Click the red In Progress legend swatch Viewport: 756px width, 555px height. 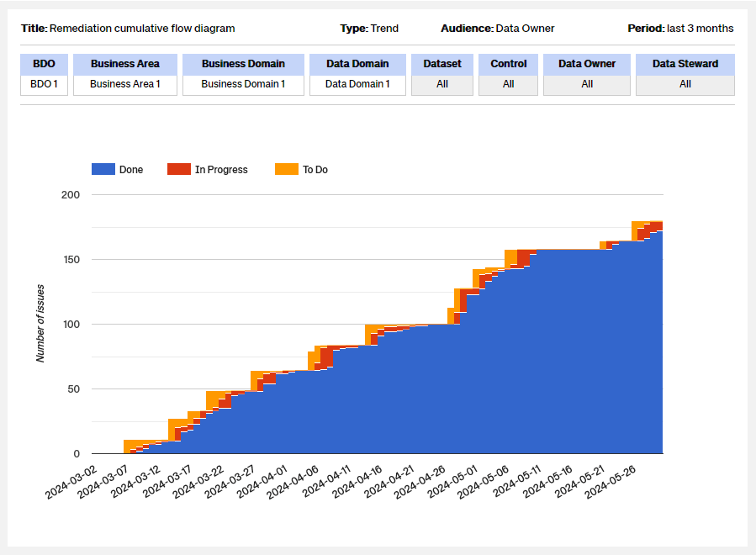click(x=179, y=169)
